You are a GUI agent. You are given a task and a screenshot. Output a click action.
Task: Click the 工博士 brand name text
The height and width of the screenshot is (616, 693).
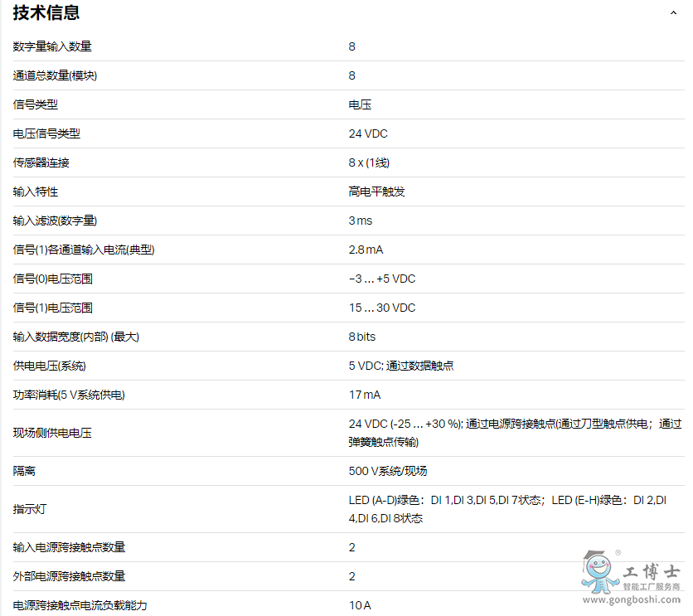[x=651, y=573]
